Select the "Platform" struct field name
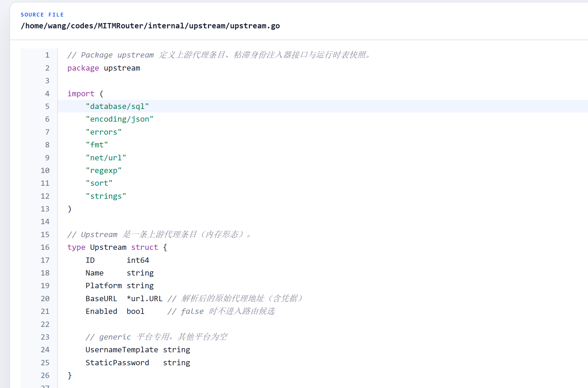The image size is (588, 388). click(104, 286)
